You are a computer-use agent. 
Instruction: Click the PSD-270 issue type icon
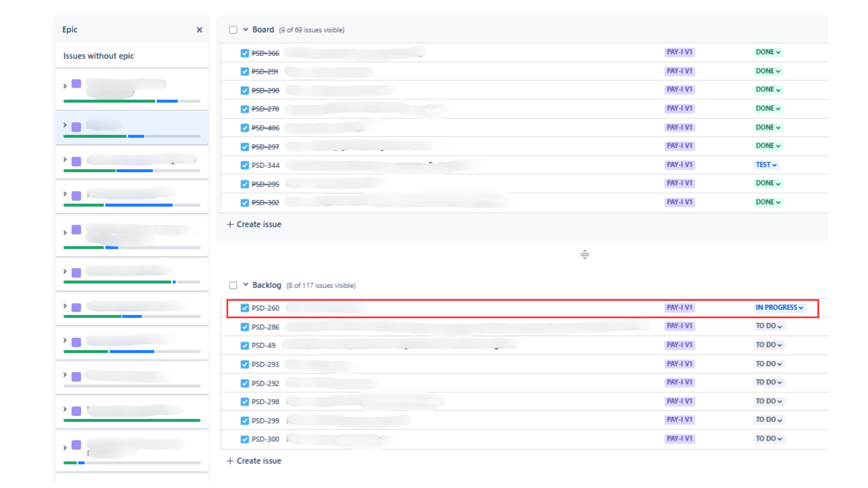coord(245,109)
